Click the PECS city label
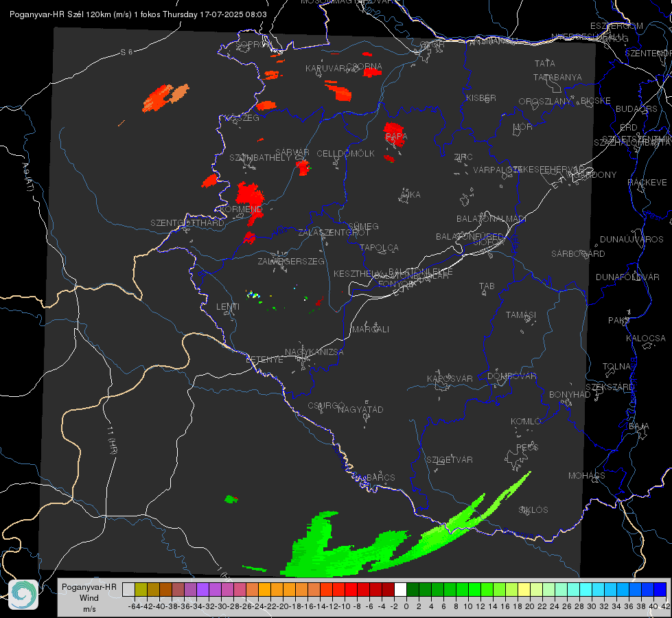Viewport: 672px width, 618px height. [x=526, y=447]
